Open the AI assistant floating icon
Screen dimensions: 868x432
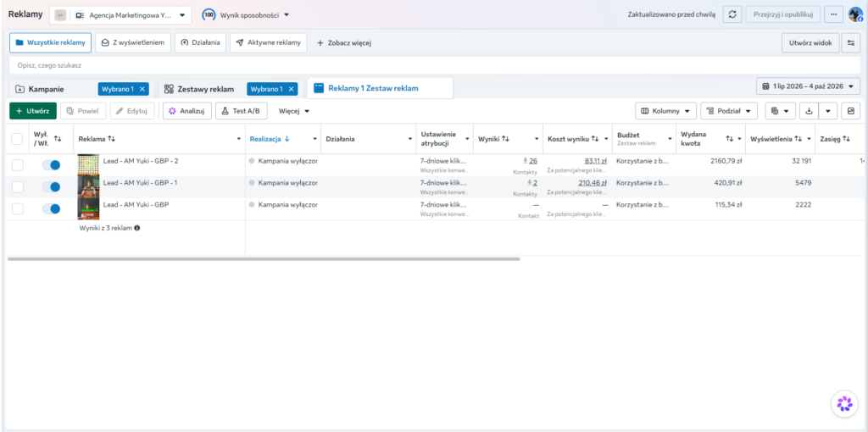click(845, 404)
